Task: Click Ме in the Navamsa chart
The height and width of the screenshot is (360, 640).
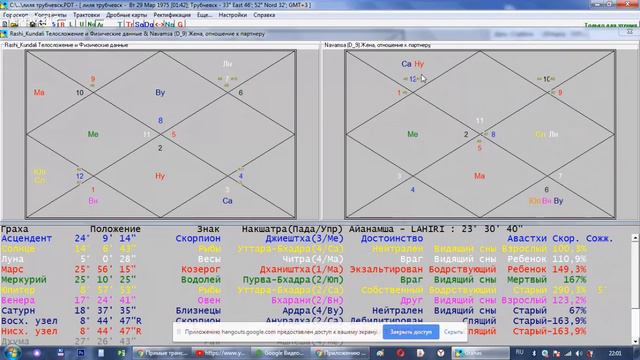Action: pos(413,134)
